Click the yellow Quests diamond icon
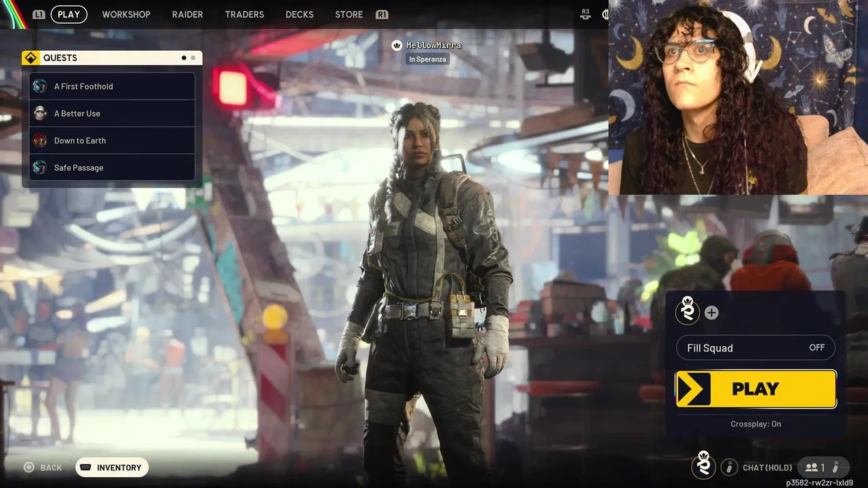This screenshot has height=488, width=868. 31,58
